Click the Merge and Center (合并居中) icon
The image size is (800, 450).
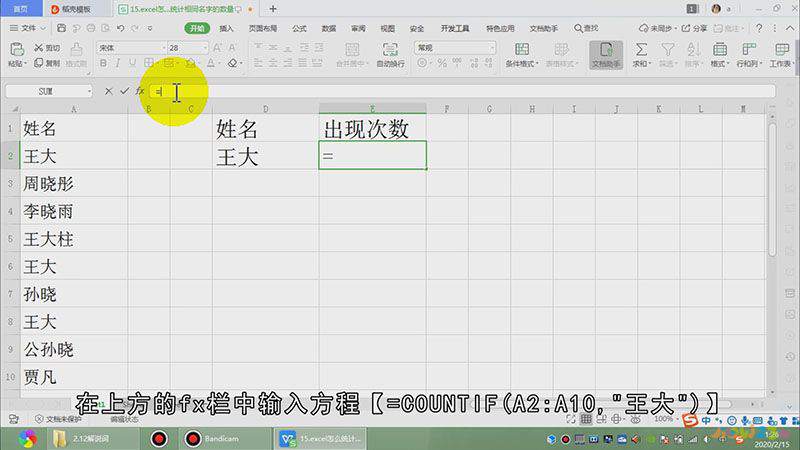pyautogui.click(x=352, y=49)
